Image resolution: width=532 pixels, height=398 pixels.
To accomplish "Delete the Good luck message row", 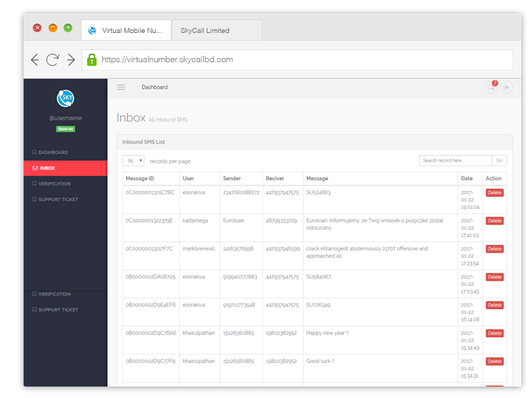I will pos(495,361).
